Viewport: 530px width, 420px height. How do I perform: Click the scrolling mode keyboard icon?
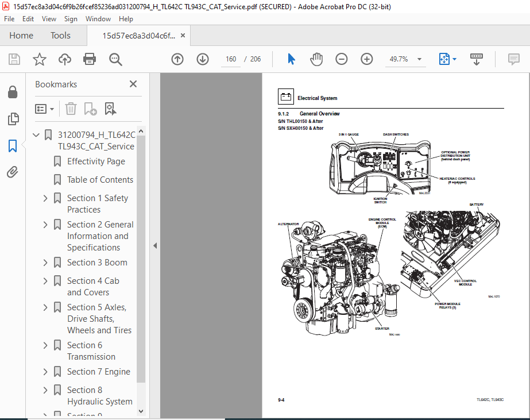pyautogui.click(x=477, y=59)
